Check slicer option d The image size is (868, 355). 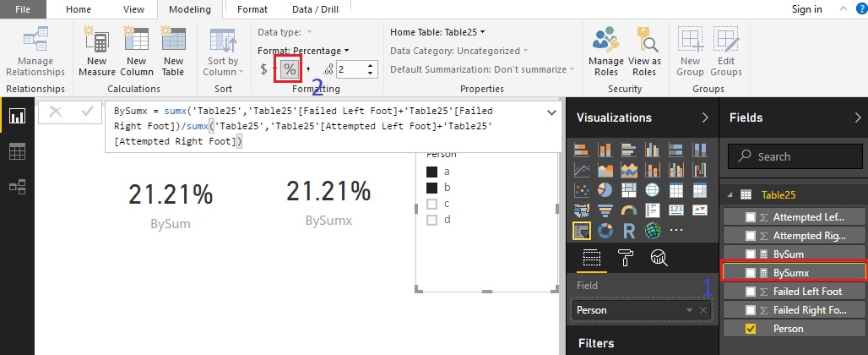click(x=431, y=220)
